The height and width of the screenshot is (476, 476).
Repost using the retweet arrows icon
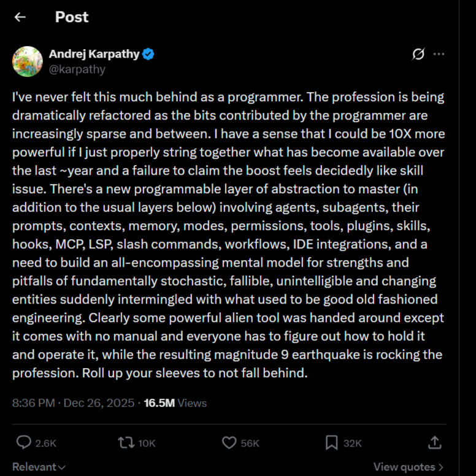point(126,442)
